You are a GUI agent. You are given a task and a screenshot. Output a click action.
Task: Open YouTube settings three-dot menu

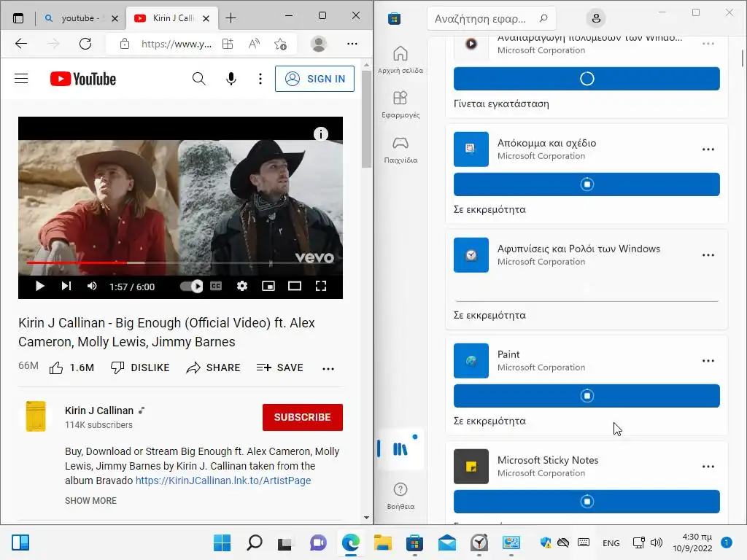coord(260,79)
